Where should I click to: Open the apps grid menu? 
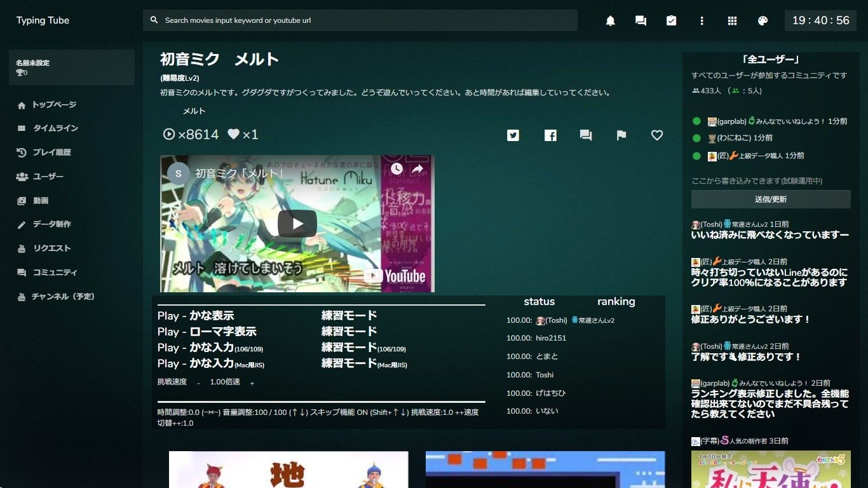732,20
